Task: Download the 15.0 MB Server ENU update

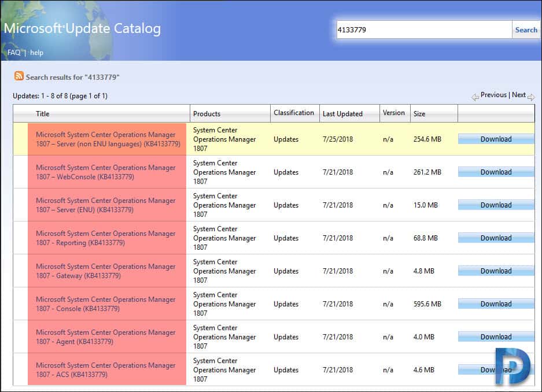Action: (496, 205)
